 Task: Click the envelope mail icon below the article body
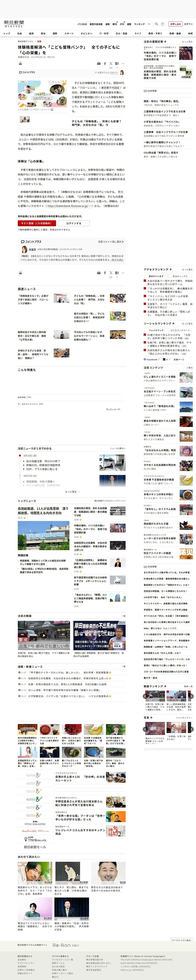pyautogui.click(x=99, y=273)
